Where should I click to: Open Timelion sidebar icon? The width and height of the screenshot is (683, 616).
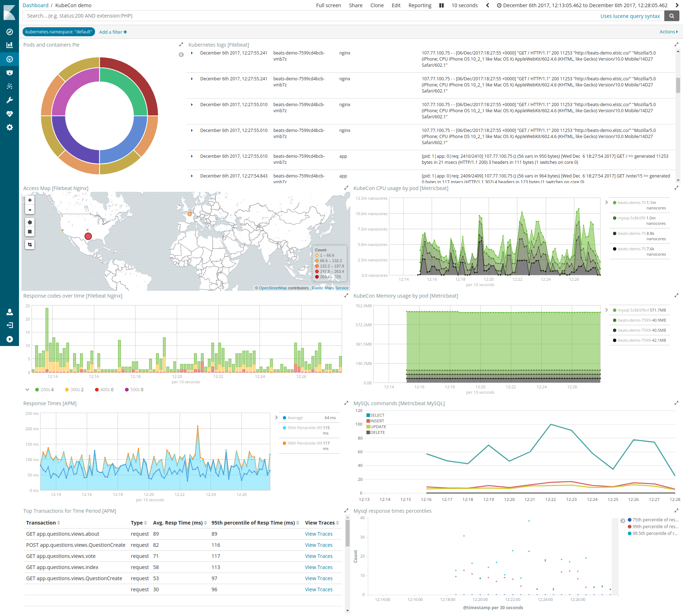(x=10, y=73)
